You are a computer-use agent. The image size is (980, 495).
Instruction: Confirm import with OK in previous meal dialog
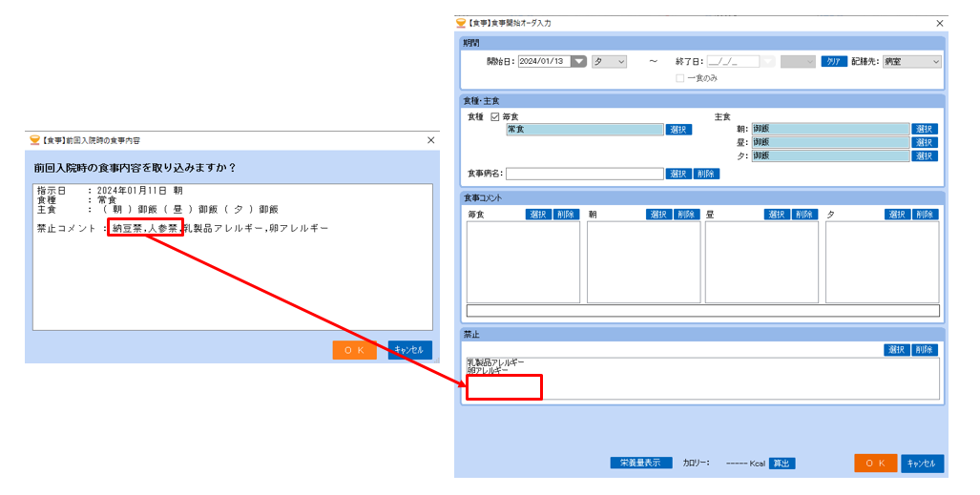(x=354, y=350)
